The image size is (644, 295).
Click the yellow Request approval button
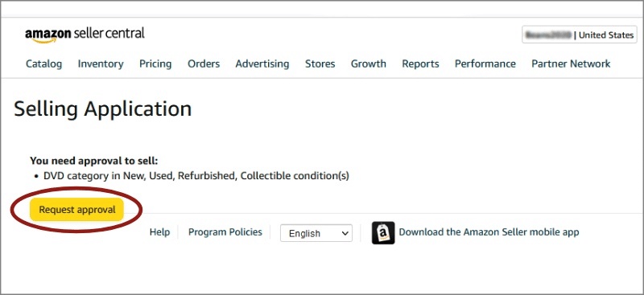coord(77,210)
